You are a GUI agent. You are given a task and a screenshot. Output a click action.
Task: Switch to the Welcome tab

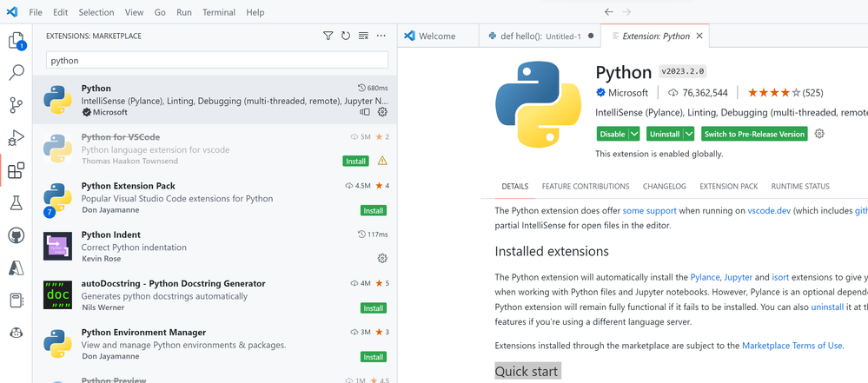(438, 36)
